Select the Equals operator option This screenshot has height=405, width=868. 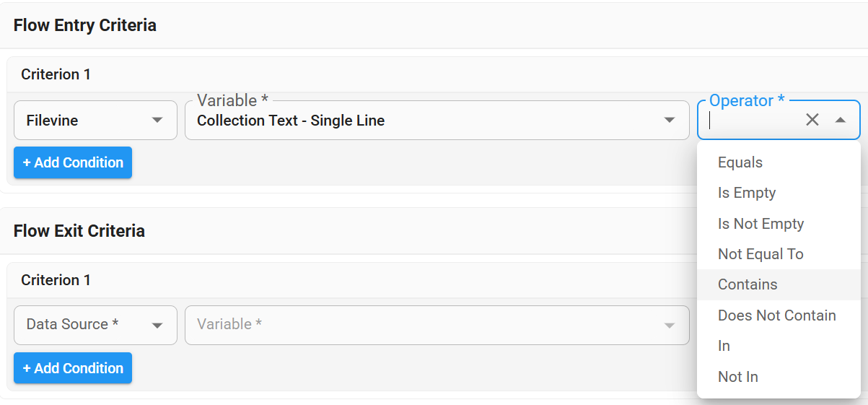740,162
